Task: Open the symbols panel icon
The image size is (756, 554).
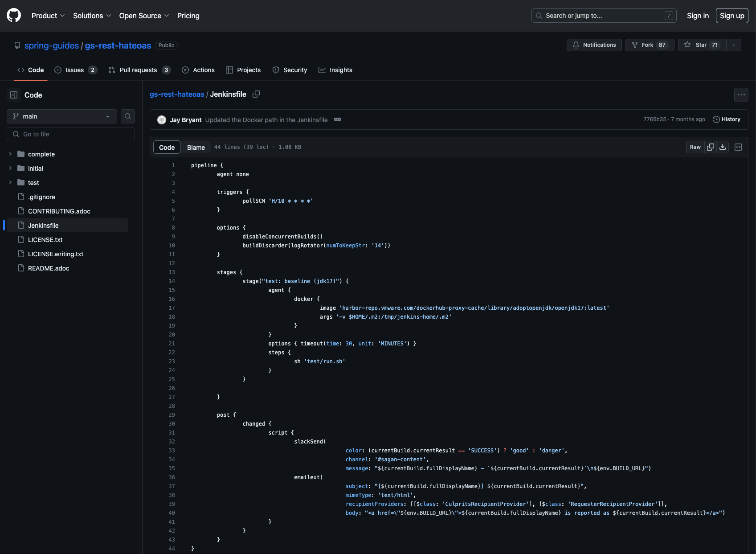Action: [x=738, y=147]
